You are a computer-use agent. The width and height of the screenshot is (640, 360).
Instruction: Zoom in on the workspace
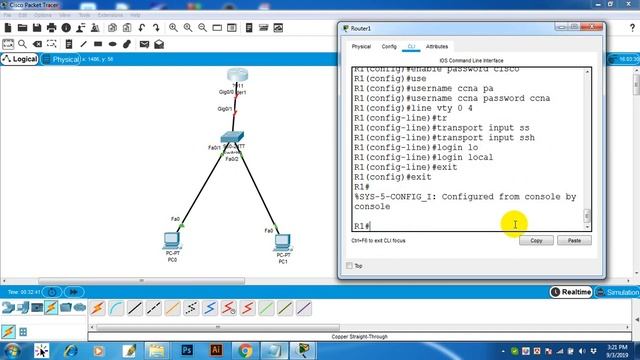coord(173,28)
